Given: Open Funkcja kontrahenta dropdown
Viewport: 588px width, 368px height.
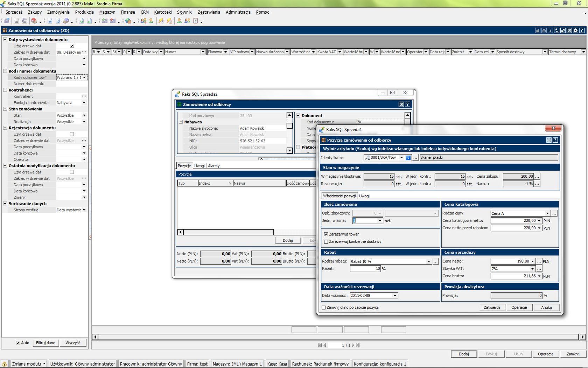Looking at the screenshot, I should tap(84, 103).
